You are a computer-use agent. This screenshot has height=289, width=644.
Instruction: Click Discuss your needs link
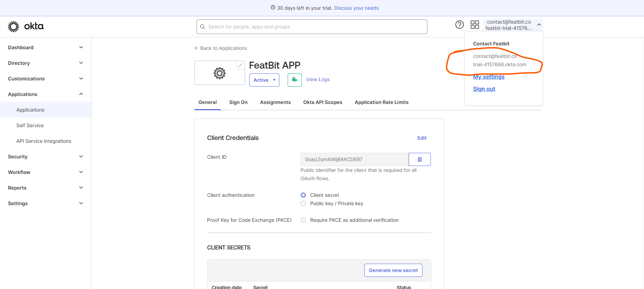[x=356, y=8]
